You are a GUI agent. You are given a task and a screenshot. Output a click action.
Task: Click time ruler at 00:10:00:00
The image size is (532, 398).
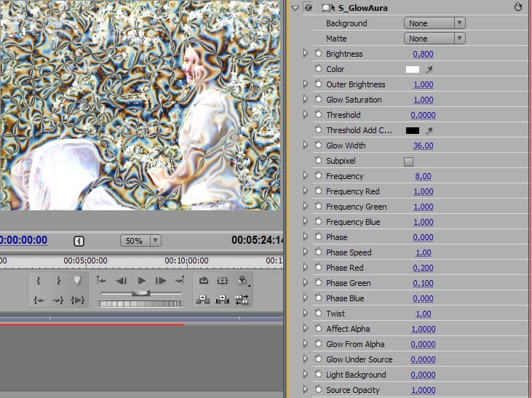[x=186, y=260]
